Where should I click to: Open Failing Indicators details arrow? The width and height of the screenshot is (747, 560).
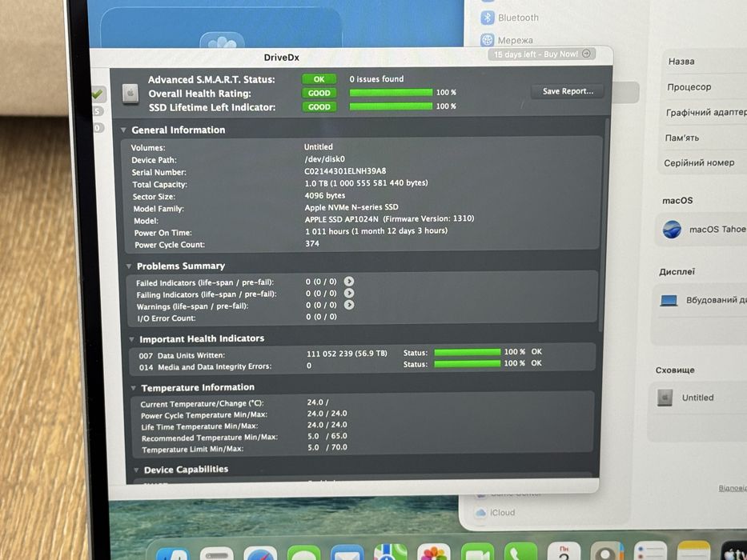pyautogui.click(x=349, y=293)
